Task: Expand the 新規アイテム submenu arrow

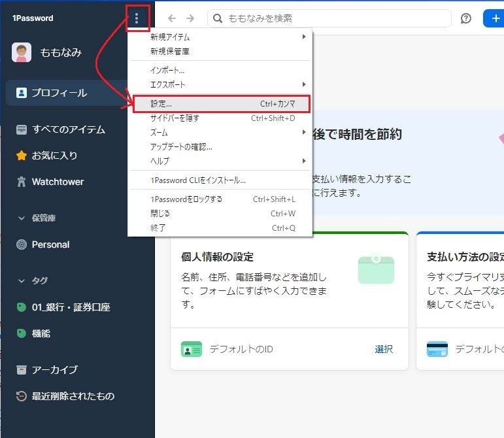Action: pyautogui.click(x=304, y=37)
